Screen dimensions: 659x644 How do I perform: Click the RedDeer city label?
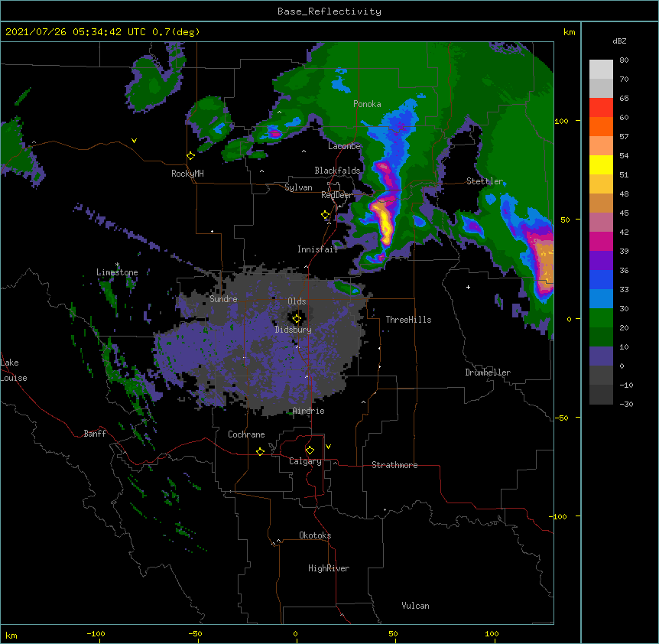336,195
